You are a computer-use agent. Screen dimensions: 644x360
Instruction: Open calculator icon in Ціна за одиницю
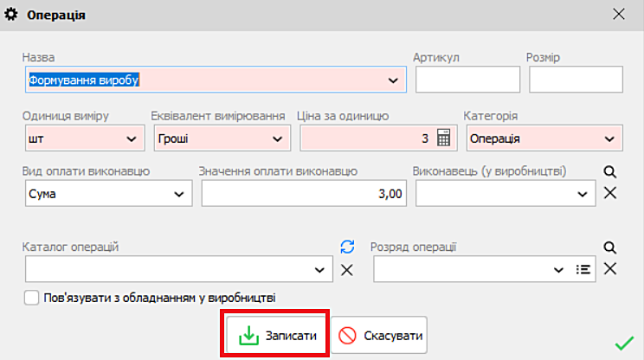click(443, 138)
